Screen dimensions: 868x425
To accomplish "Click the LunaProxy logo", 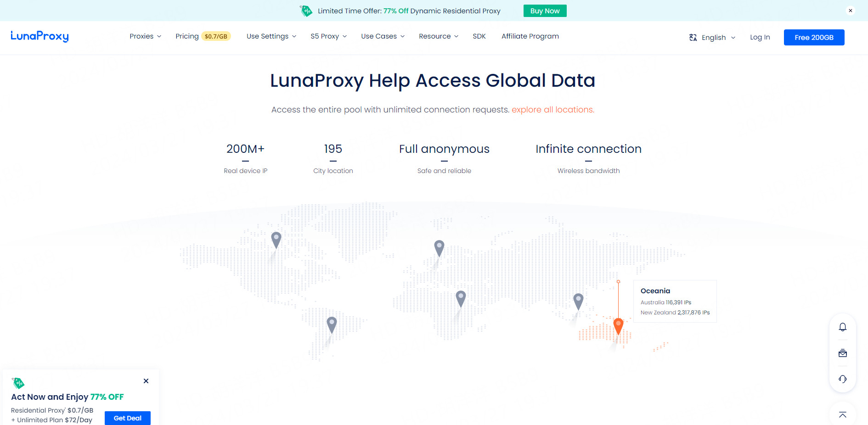I will (39, 36).
